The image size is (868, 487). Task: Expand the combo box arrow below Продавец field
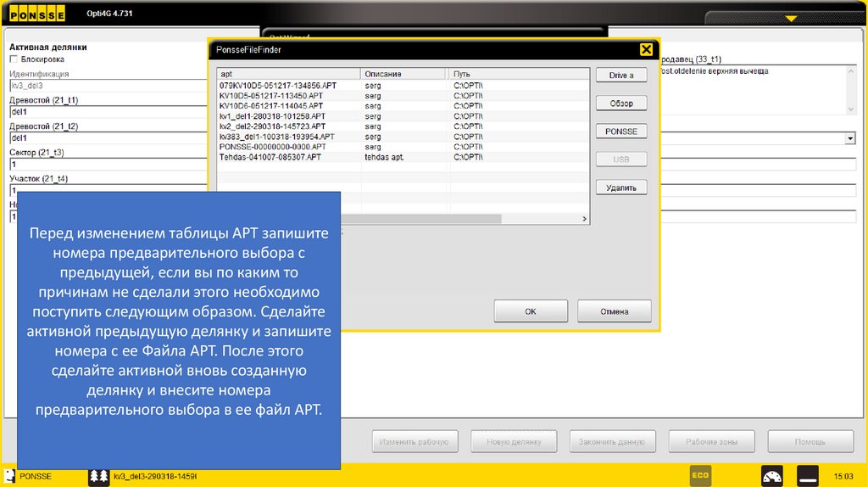850,138
